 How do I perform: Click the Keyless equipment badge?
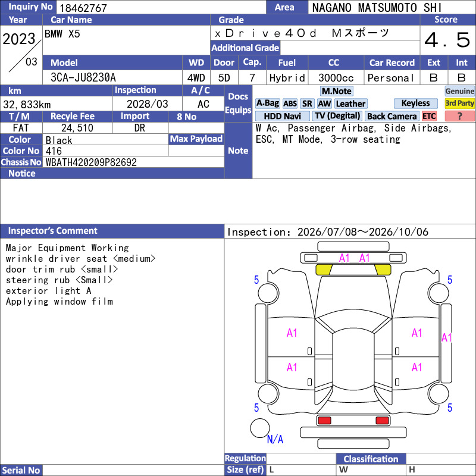[415, 103]
